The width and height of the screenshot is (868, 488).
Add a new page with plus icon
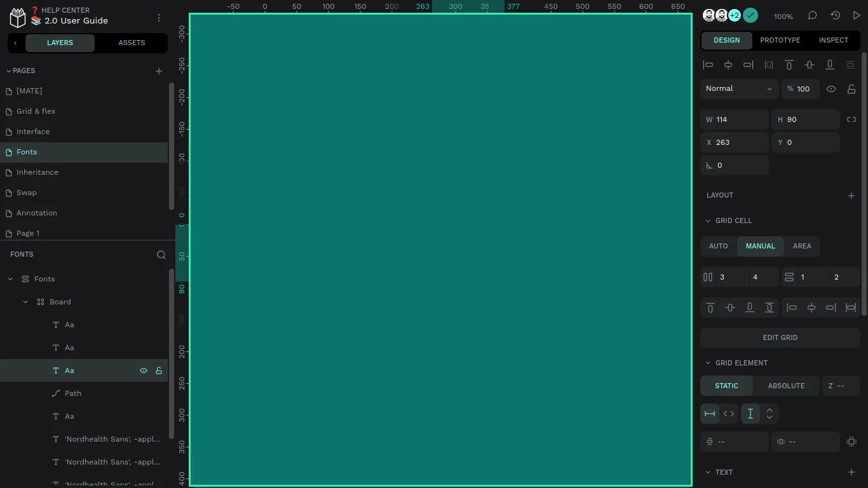coord(159,71)
